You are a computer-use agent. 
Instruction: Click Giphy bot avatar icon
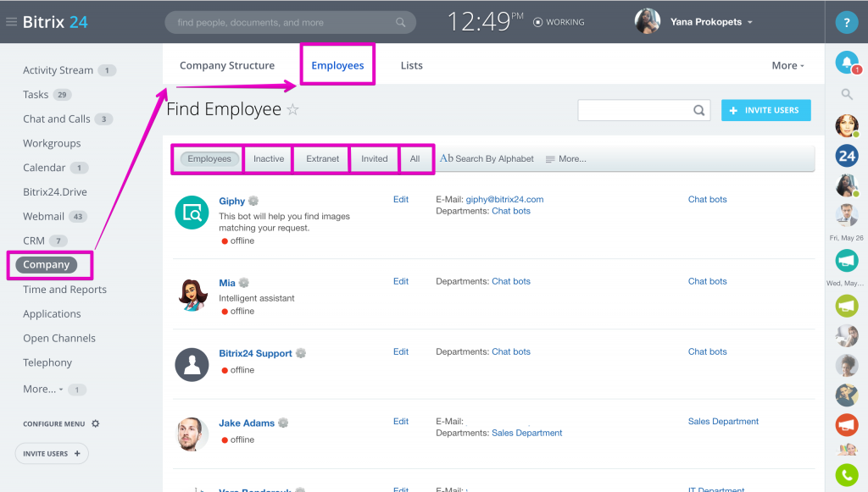coord(192,213)
